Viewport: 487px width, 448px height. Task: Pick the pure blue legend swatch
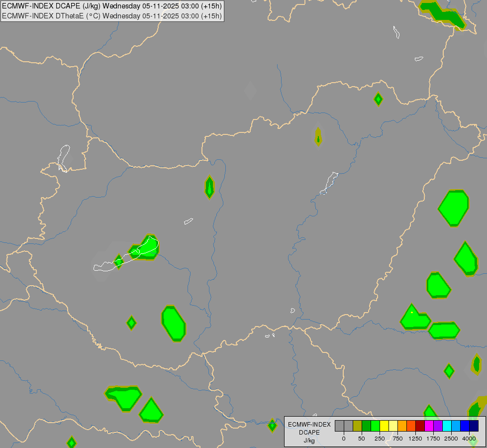465,426
